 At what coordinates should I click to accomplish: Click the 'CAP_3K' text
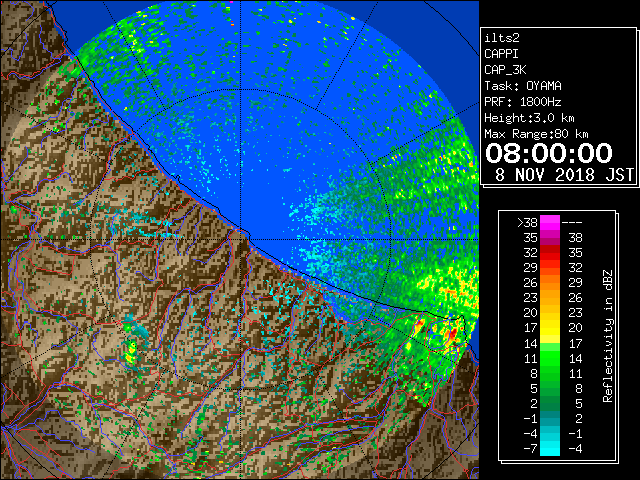505,70
